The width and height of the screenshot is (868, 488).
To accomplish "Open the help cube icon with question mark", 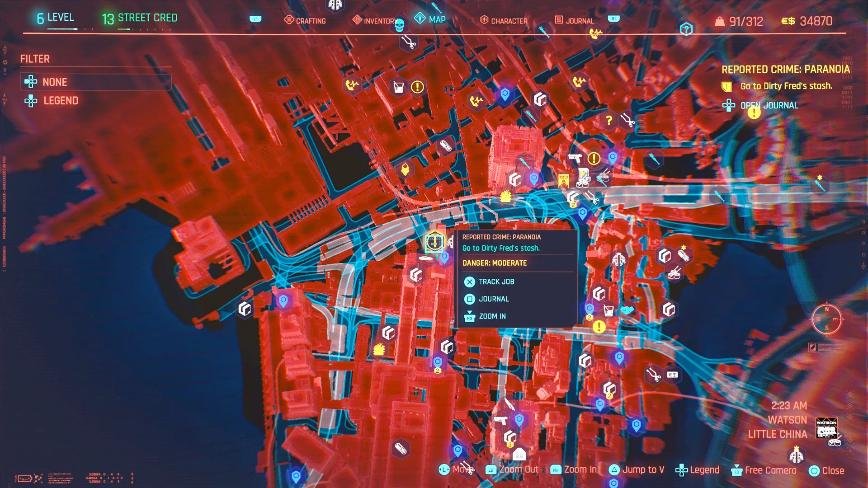I will 686,29.
